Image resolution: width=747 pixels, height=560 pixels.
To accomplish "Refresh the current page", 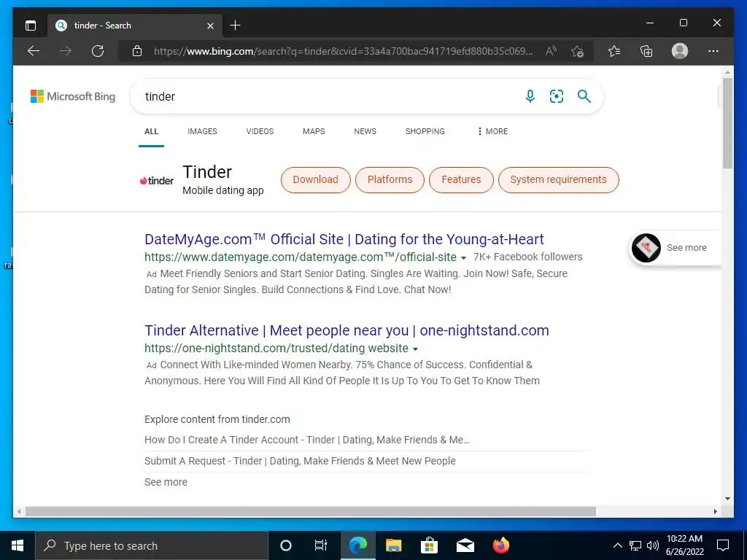I will (98, 51).
